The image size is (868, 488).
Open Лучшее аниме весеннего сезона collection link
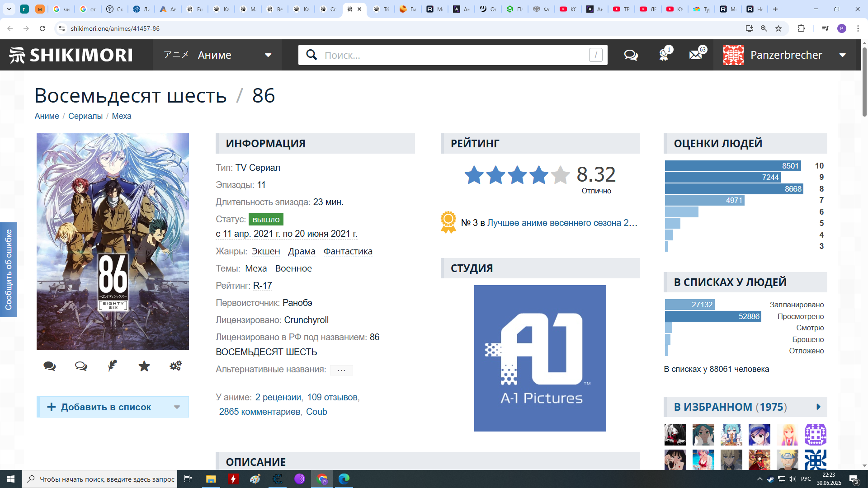tap(562, 223)
